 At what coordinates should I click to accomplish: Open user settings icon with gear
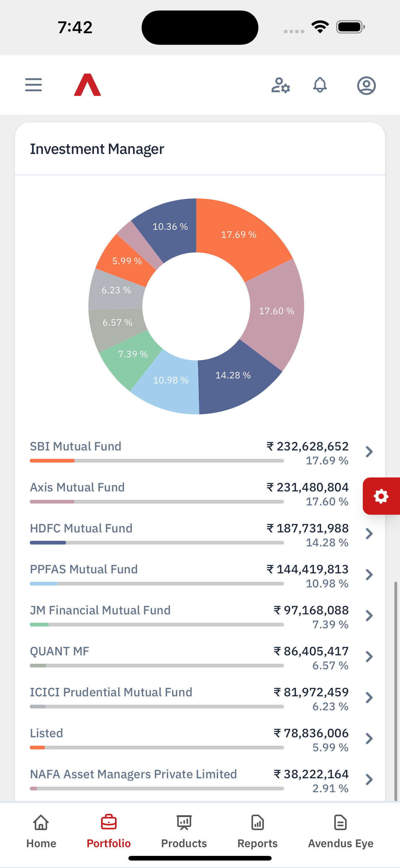281,85
